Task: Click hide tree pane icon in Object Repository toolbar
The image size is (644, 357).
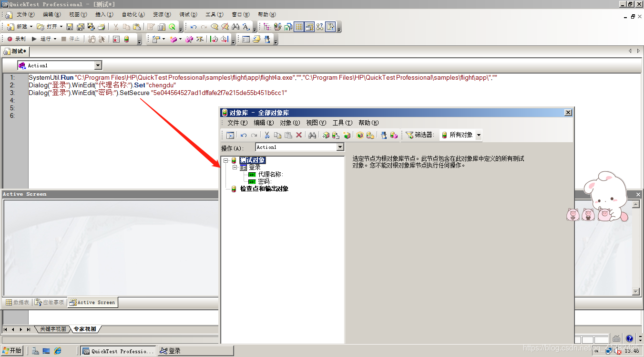Action: (x=230, y=135)
